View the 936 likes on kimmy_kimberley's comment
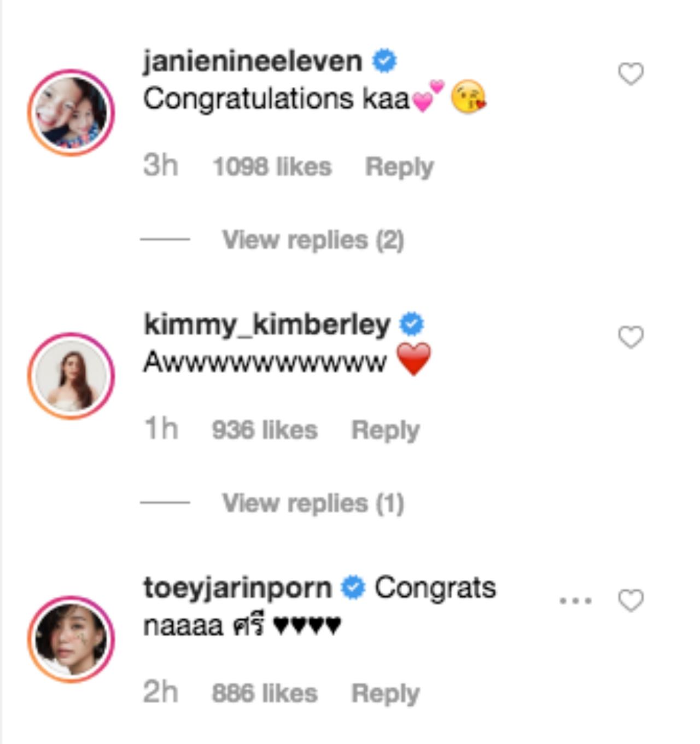This screenshot has height=744, width=700. coord(265,430)
